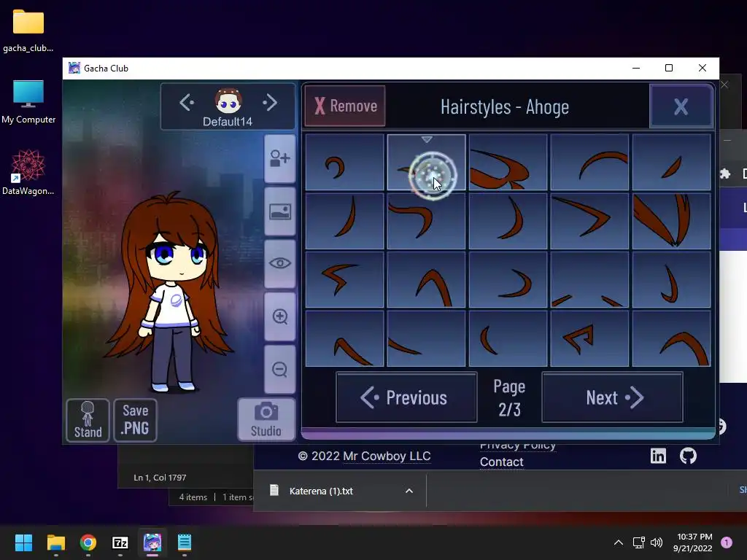The height and width of the screenshot is (560, 747).
Task: Select the thin crescent ahoge in bottom row
Action: [508, 338]
